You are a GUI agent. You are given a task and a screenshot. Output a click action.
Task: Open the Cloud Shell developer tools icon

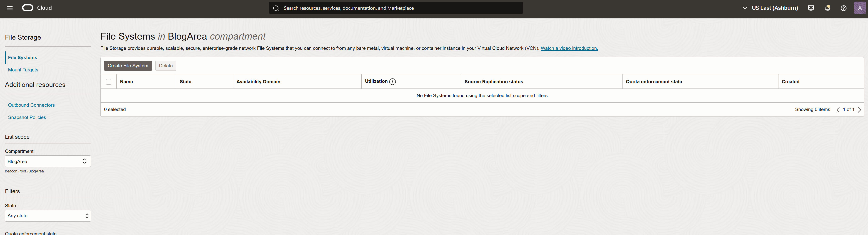[x=811, y=8]
